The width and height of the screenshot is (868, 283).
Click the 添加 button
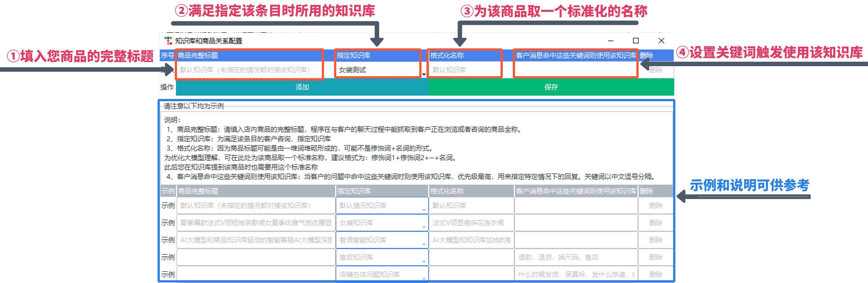(x=302, y=87)
